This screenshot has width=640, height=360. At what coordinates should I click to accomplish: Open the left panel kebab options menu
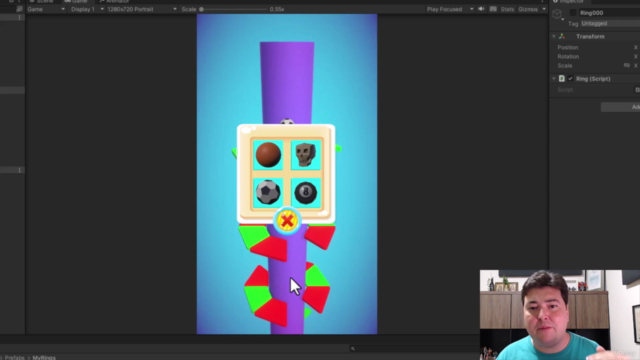point(20,18)
